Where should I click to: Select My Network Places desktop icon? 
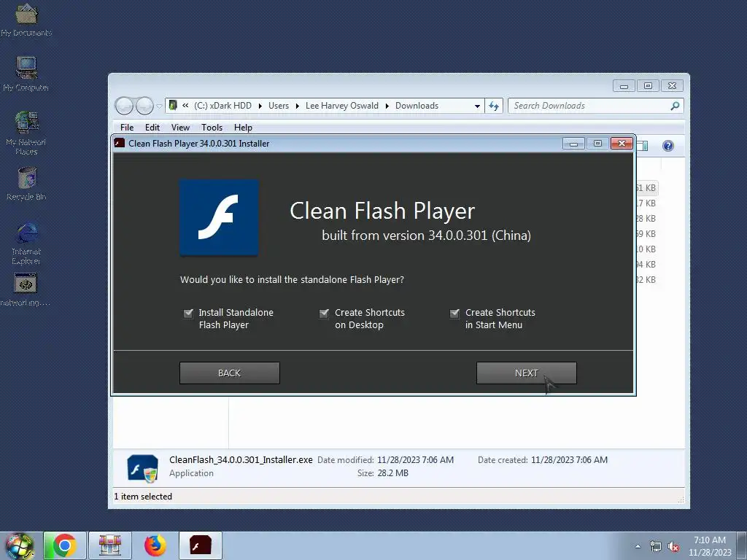click(26, 133)
